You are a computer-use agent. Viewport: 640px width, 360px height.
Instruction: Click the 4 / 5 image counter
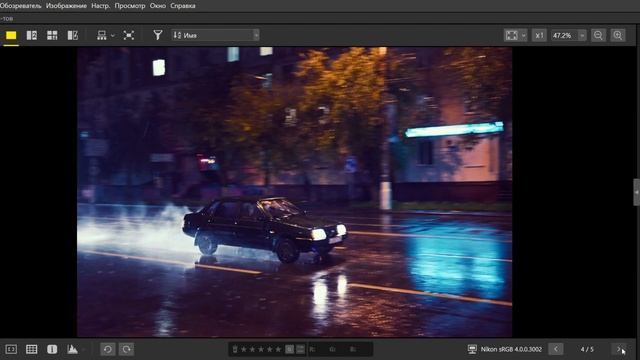tap(587, 349)
